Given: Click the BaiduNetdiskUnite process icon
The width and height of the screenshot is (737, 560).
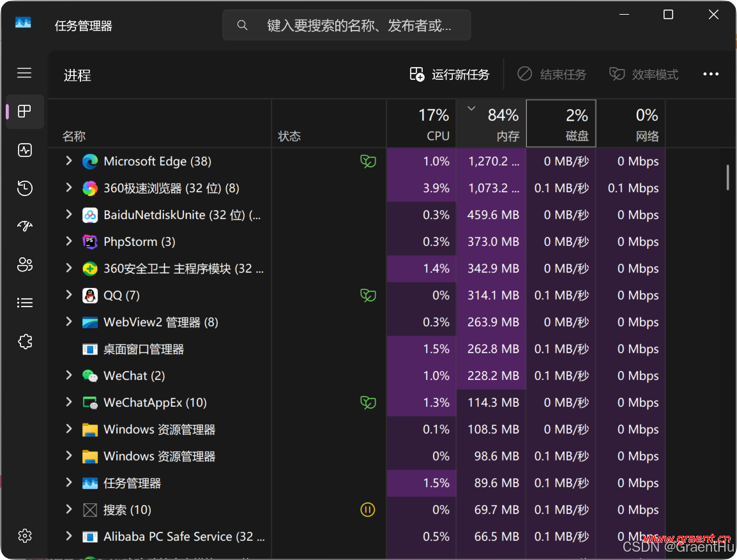Looking at the screenshot, I should 90,215.
